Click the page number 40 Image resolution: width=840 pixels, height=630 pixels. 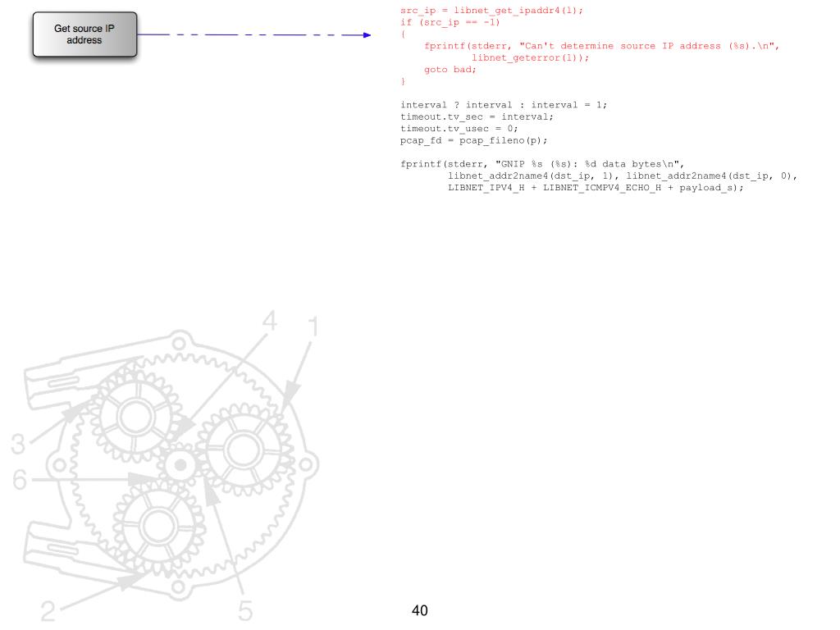point(419,610)
